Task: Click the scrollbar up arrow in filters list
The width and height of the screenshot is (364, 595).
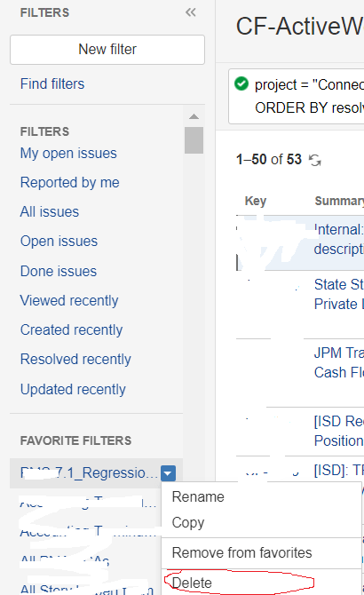Action: pos(194,116)
